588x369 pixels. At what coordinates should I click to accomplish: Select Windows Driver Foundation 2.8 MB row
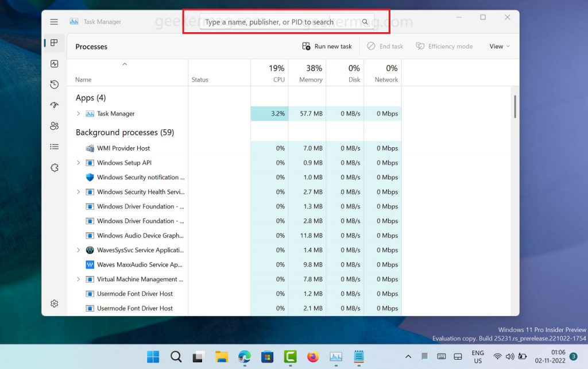coord(234,221)
